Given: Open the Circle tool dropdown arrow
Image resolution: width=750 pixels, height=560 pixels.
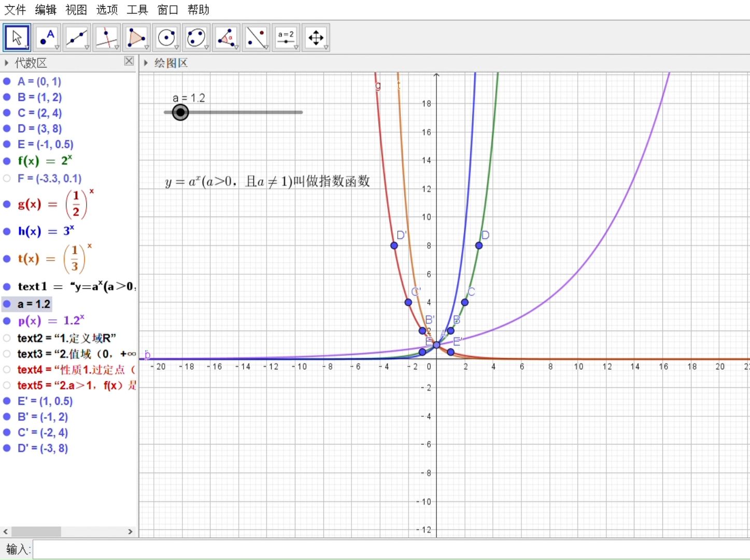Looking at the screenshot, I should click(x=177, y=47).
